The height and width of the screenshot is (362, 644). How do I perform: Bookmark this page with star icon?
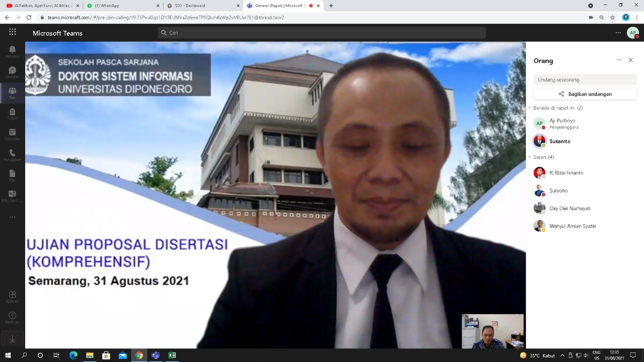pyautogui.click(x=612, y=17)
